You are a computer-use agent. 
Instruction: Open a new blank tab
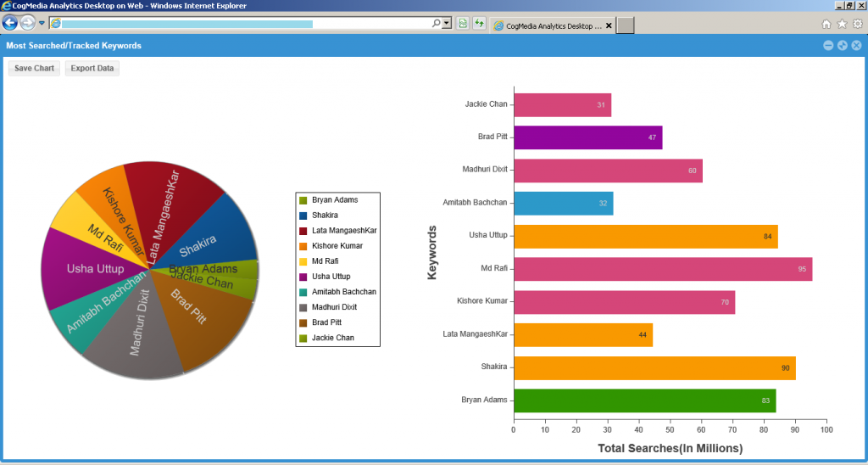click(625, 25)
